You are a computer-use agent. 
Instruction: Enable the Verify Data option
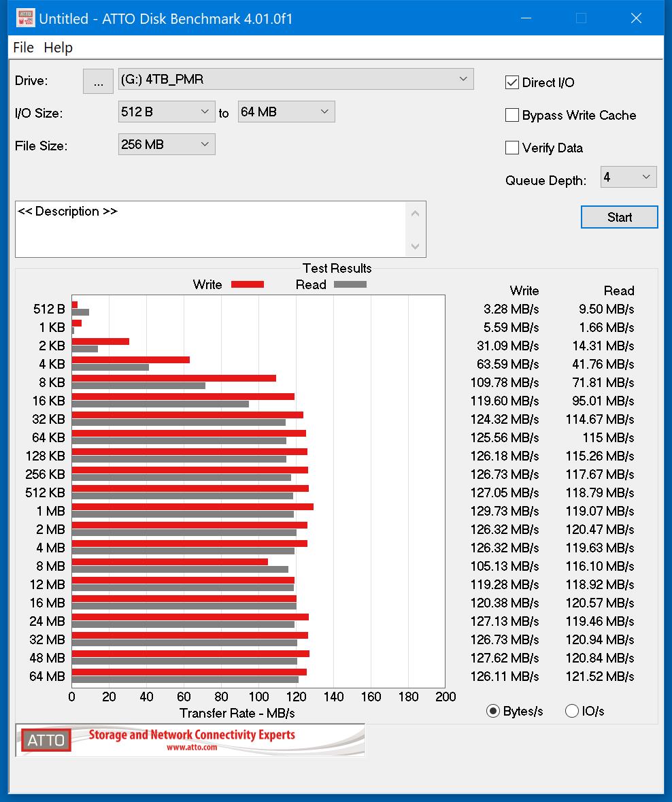pyautogui.click(x=512, y=148)
